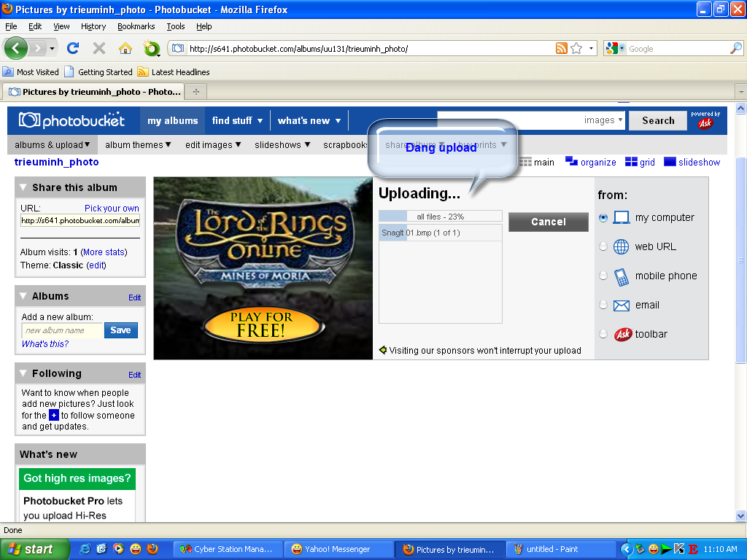Image resolution: width=747 pixels, height=560 pixels.
Task: Open the edit images dropdown
Action: 213,145
